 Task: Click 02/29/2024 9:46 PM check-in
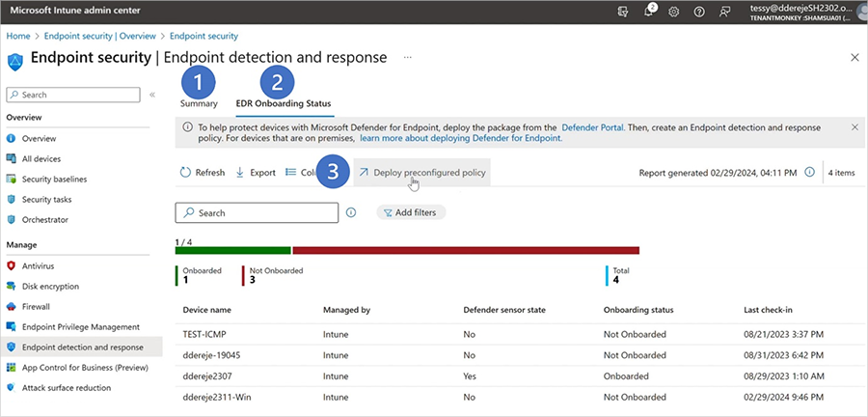784,397
